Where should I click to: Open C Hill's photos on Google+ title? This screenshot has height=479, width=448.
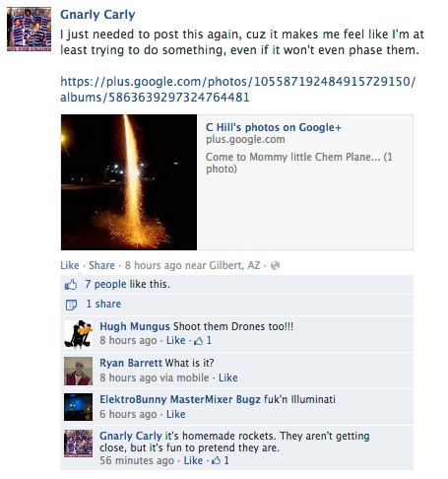[x=274, y=127]
